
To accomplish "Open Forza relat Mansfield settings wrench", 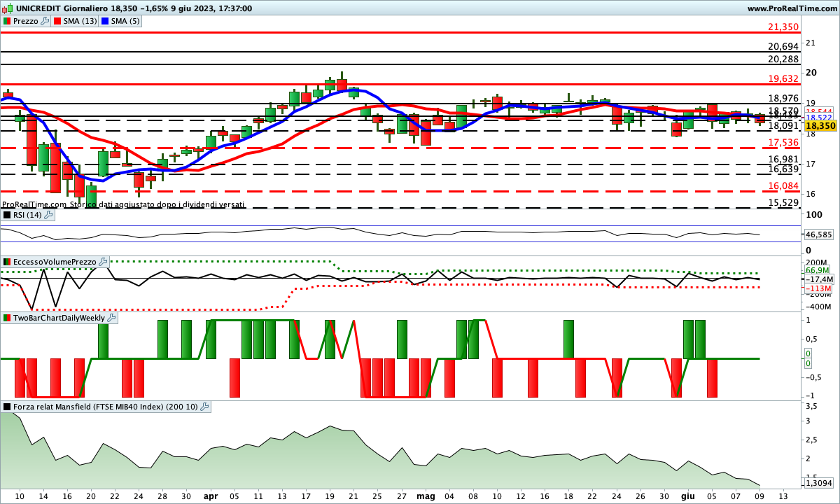I will [204, 407].
